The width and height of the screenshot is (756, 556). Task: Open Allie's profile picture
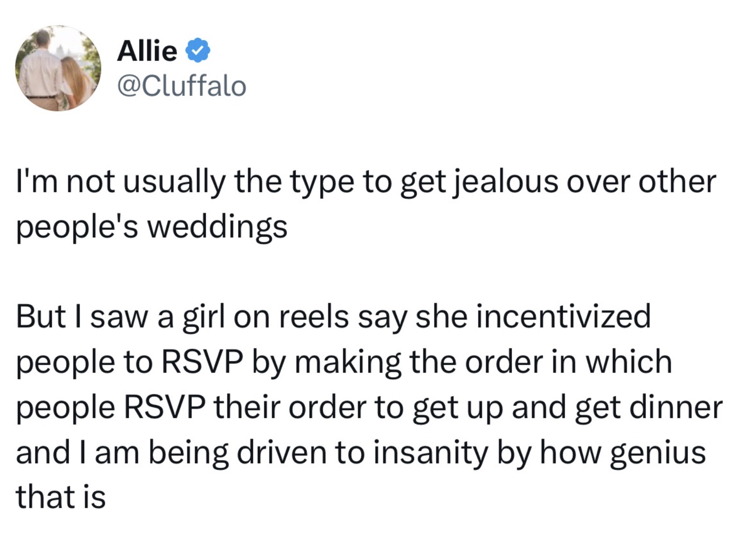point(58,68)
